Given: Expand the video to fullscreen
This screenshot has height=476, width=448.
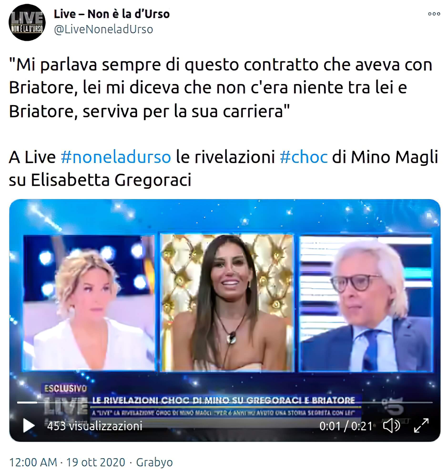Looking at the screenshot, I should tap(421, 425).
